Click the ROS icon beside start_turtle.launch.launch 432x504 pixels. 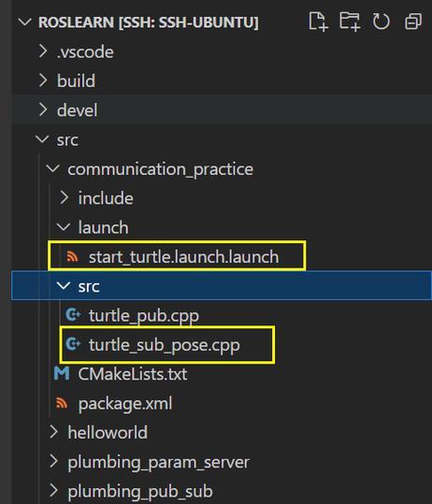[72, 256]
